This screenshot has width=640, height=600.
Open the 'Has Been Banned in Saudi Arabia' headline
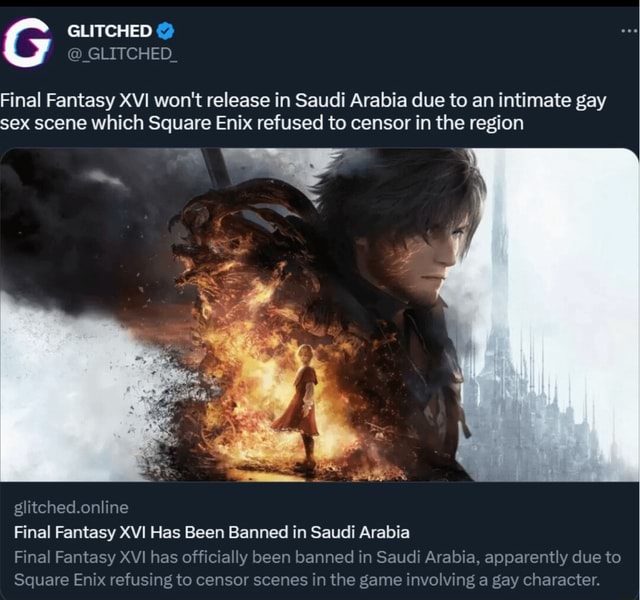[211, 532]
